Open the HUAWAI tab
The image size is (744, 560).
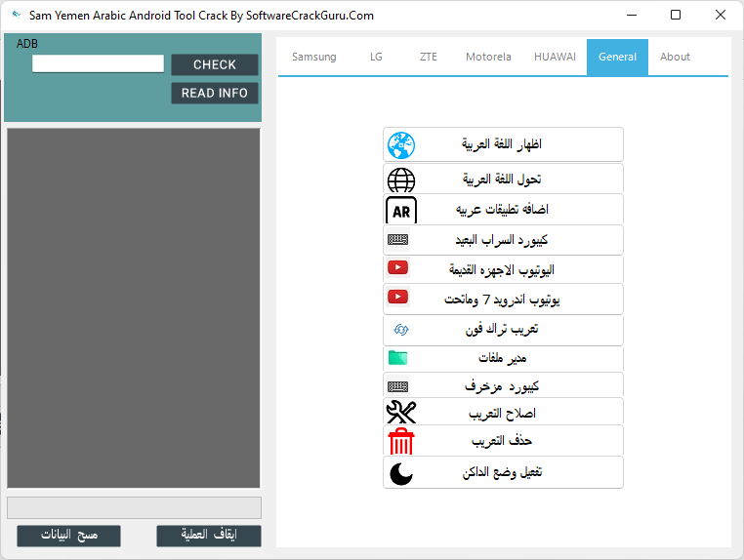tap(555, 57)
